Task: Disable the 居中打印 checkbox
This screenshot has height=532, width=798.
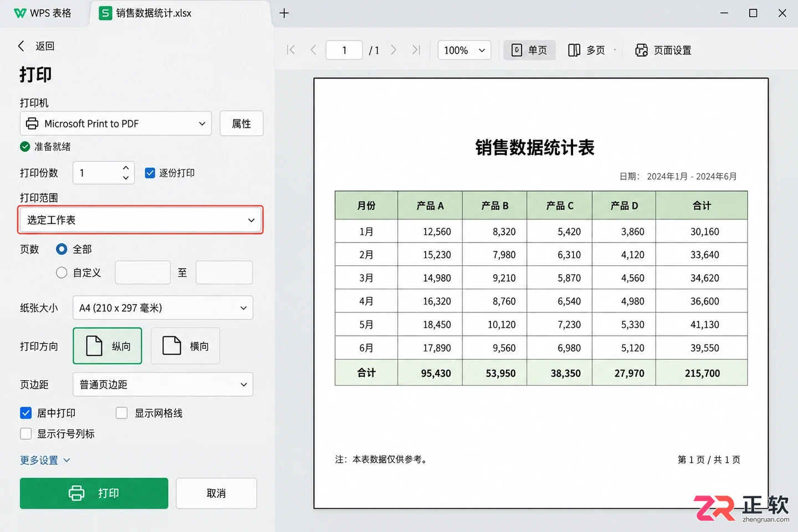Action: [x=26, y=413]
